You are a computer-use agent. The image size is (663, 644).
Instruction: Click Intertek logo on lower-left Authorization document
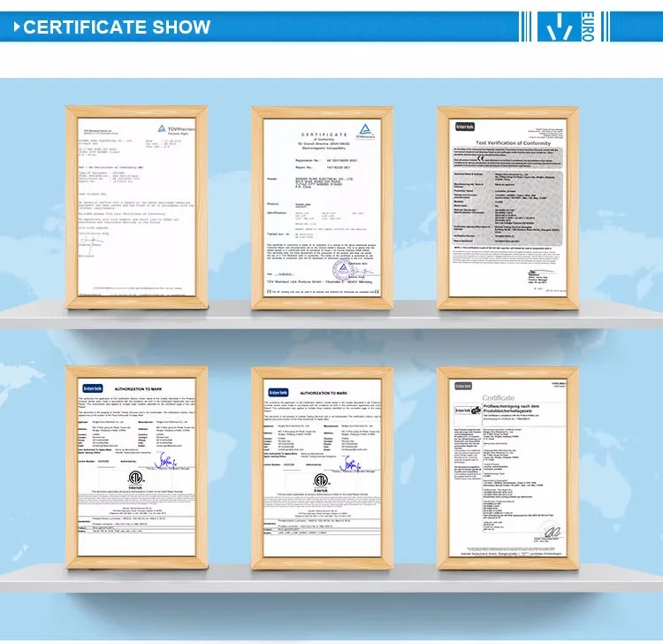point(93,388)
